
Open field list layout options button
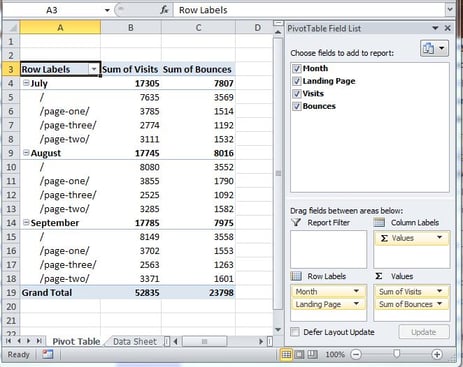434,49
